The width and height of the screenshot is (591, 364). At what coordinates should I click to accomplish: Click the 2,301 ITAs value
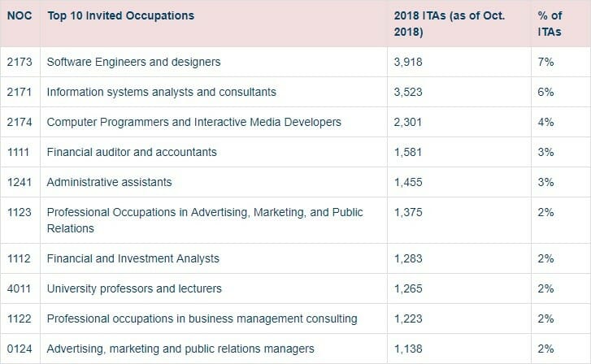[408, 122]
